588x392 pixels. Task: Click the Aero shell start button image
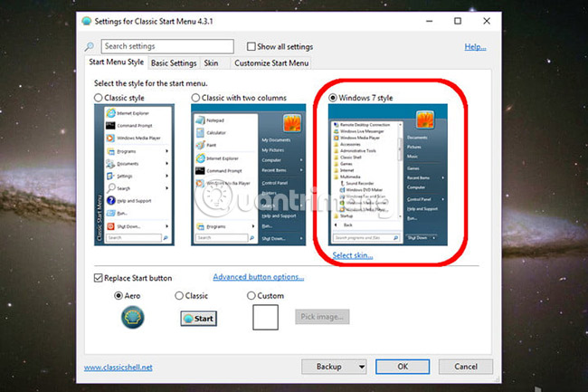133,318
